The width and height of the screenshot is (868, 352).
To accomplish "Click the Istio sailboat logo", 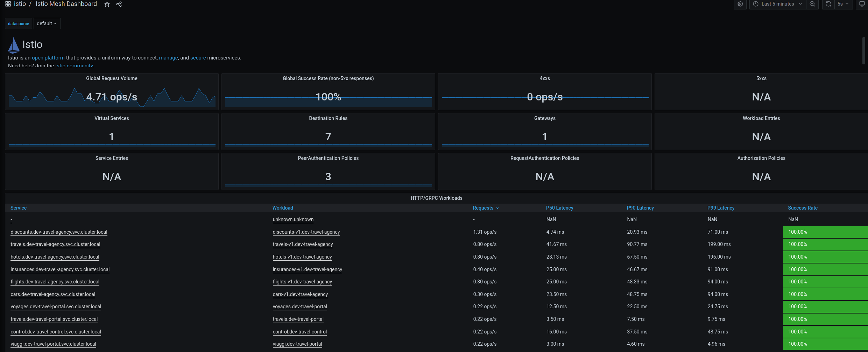I will pos(14,45).
